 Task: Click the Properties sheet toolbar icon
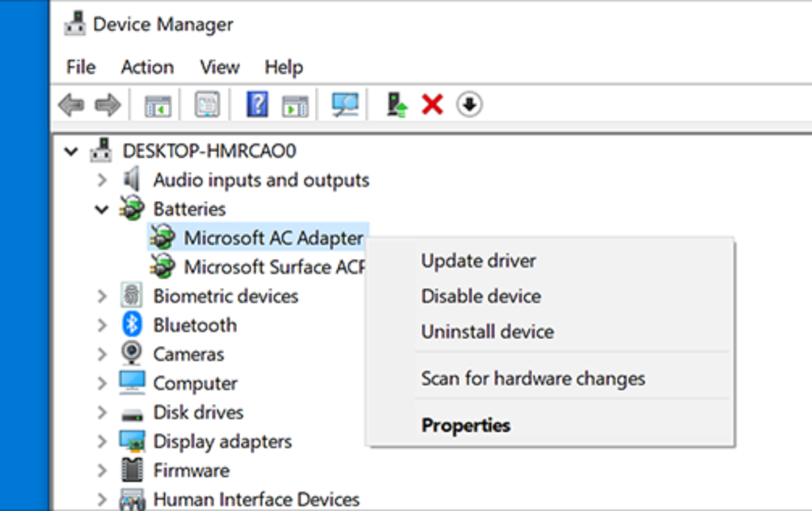point(207,105)
